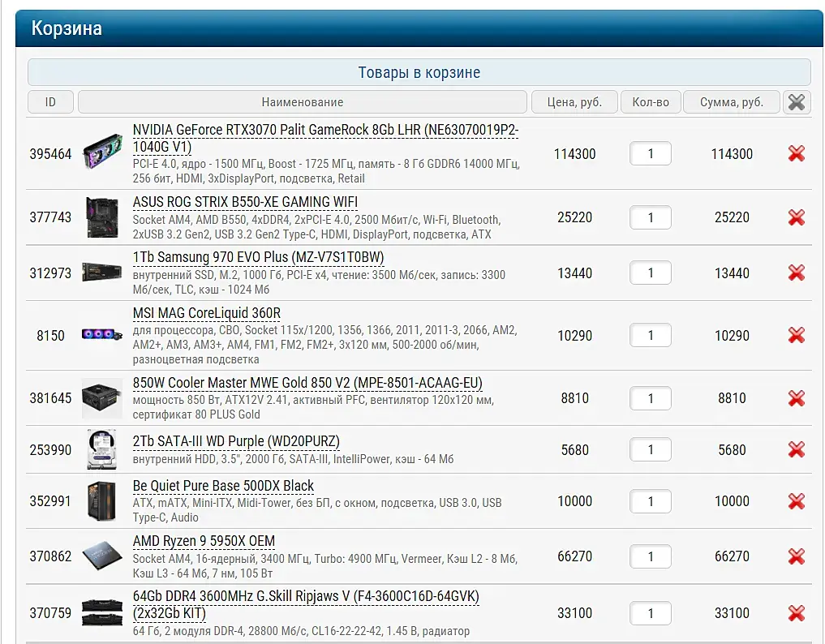Remove the RTX3070 Palit GameRock from cart
The height and width of the screenshot is (644, 825).
796,153
